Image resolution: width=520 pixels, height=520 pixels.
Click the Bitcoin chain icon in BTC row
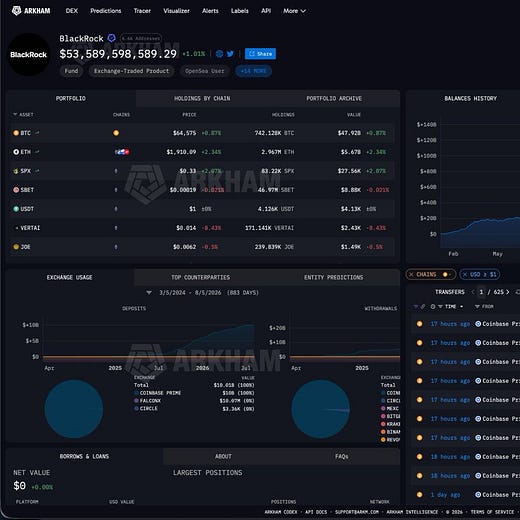point(116,133)
